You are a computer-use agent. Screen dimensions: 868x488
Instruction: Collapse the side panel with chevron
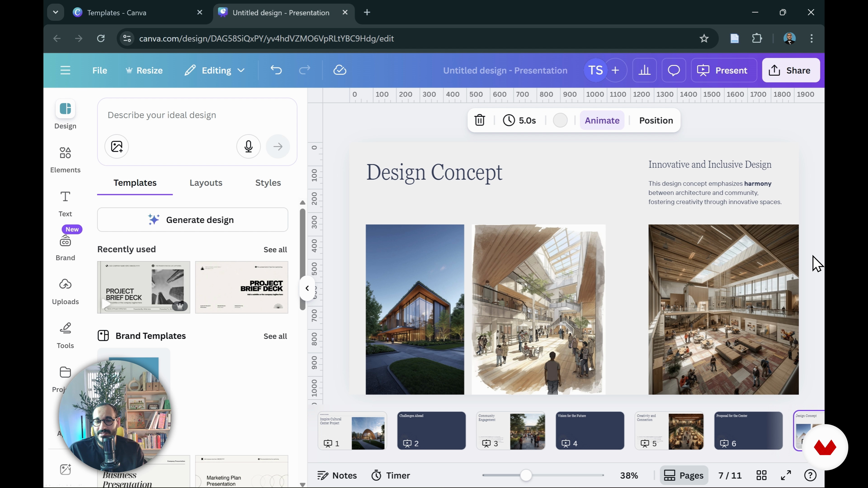coord(307,288)
